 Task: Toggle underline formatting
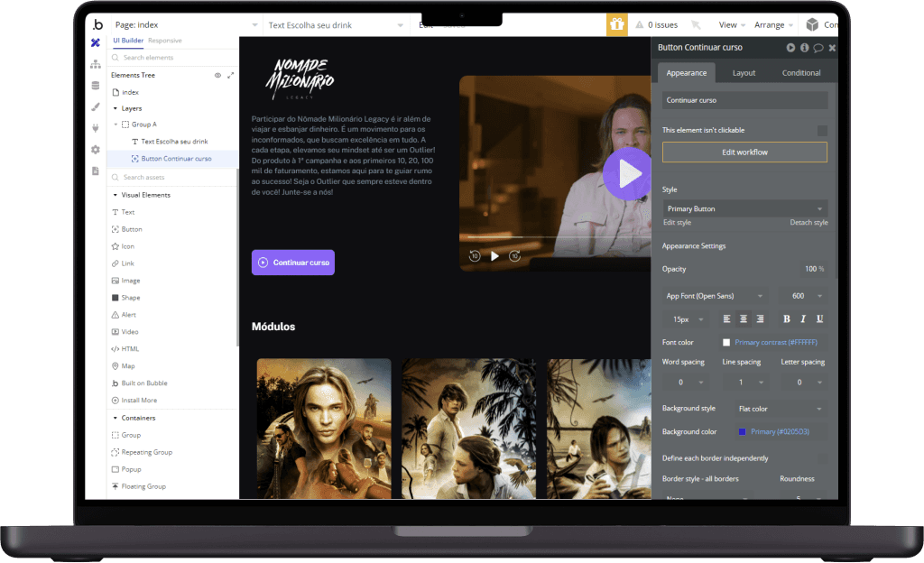click(x=819, y=318)
